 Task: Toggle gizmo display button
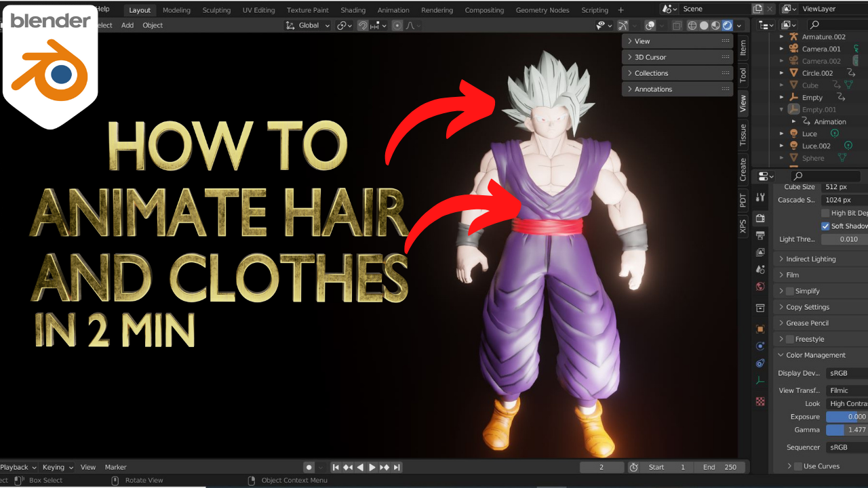point(623,26)
